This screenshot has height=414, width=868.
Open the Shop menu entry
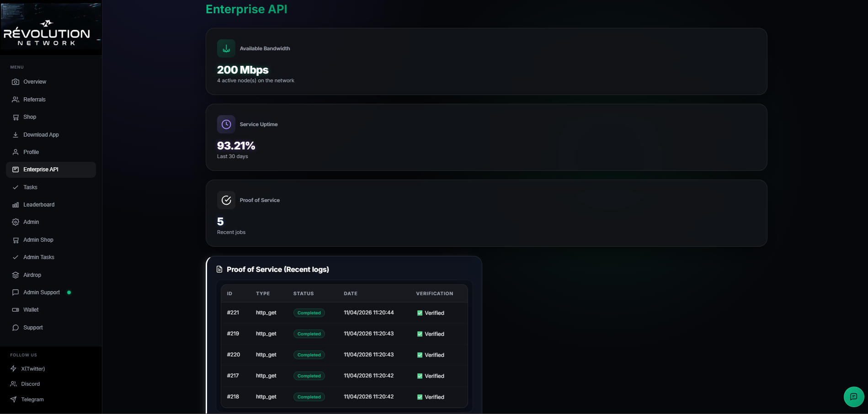51,117
